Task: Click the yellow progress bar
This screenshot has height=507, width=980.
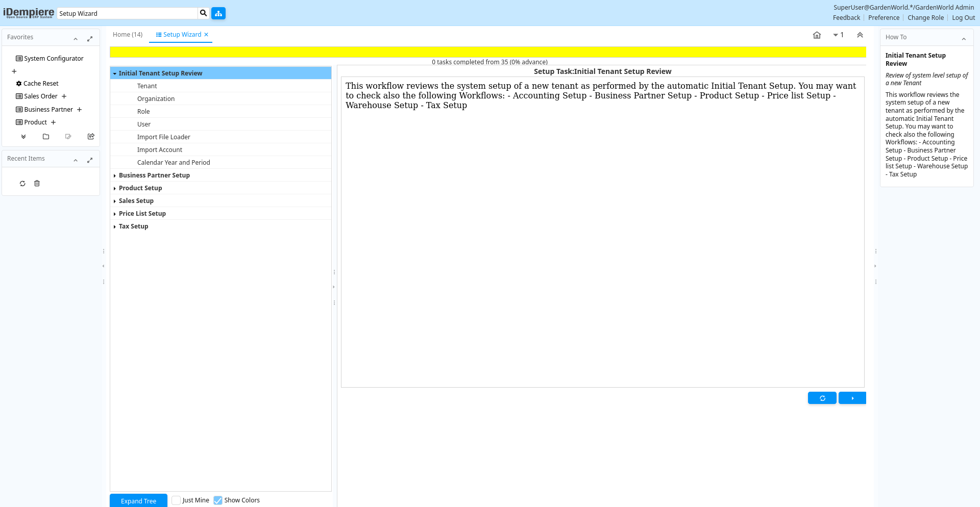Action: (x=487, y=52)
